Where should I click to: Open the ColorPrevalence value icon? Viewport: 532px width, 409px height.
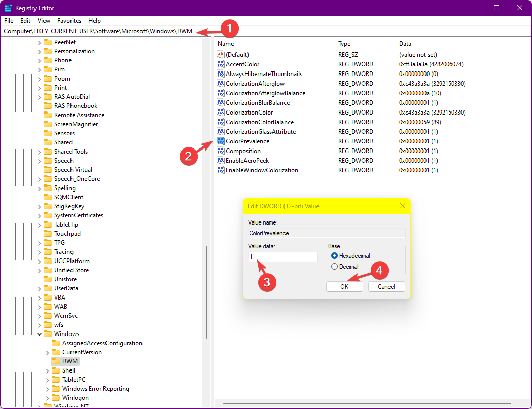(x=221, y=141)
